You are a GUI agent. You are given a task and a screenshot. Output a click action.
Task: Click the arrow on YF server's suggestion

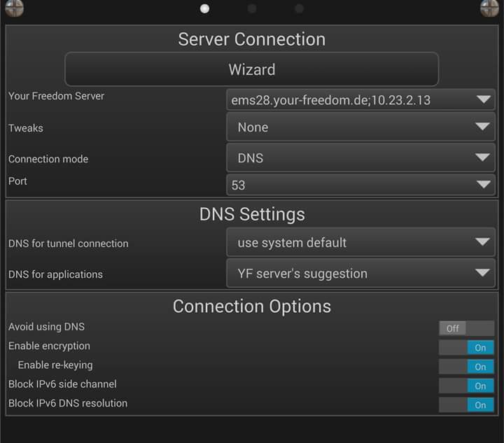click(x=482, y=273)
